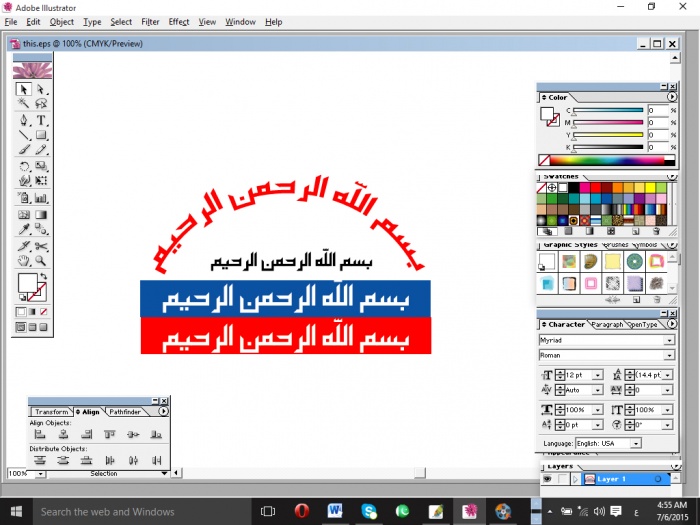The image size is (700, 525).
Task: Click the Black (K) slider in Color panel
Action: 608,147
